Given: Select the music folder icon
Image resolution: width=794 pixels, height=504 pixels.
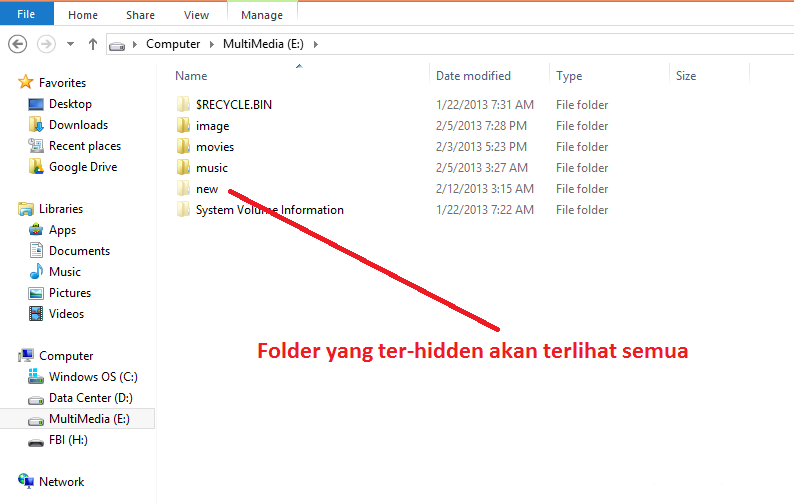Looking at the screenshot, I should (x=183, y=168).
